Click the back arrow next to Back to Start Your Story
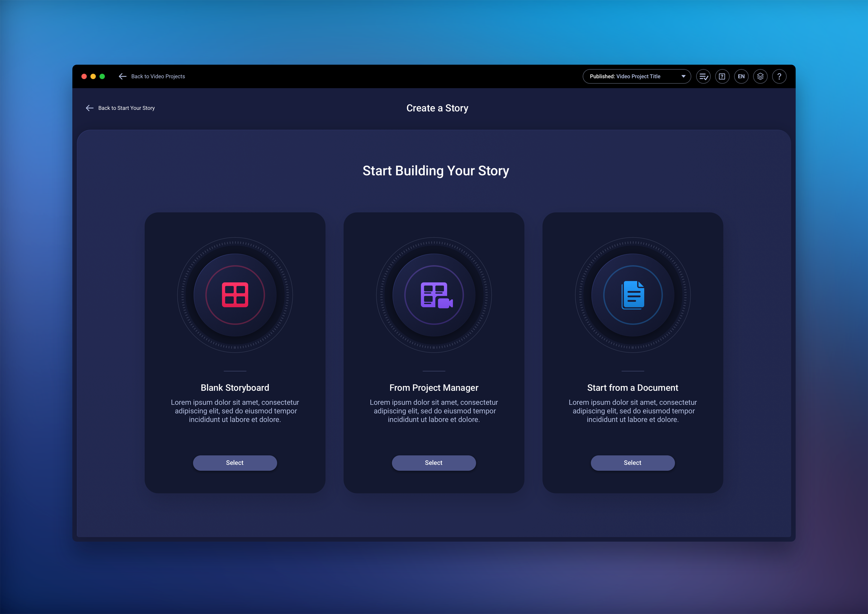The height and width of the screenshot is (614, 868). point(89,108)
